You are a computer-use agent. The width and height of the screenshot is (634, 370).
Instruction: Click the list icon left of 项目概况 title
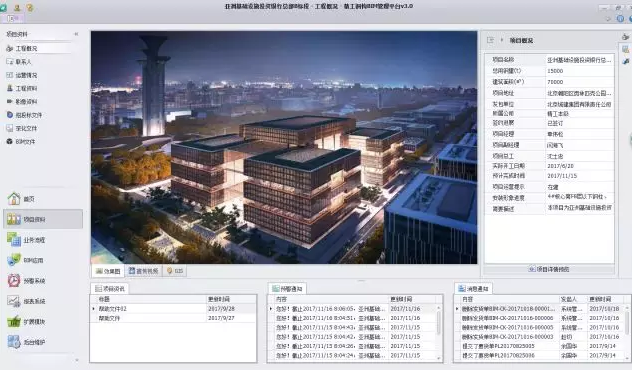pos(490,40)
